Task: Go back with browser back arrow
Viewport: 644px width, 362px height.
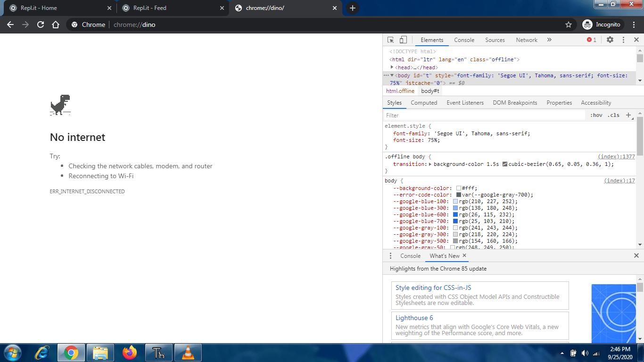Action: [10, 25]
